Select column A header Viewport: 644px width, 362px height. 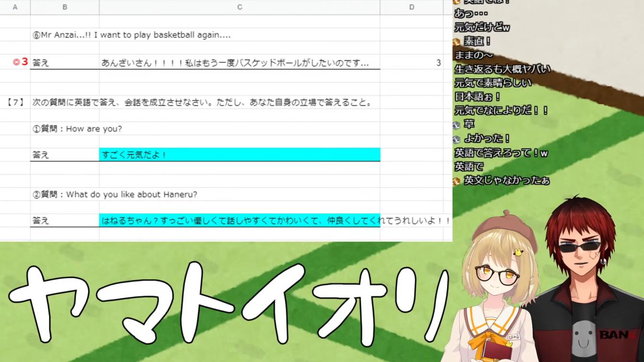tap(15, 7)
